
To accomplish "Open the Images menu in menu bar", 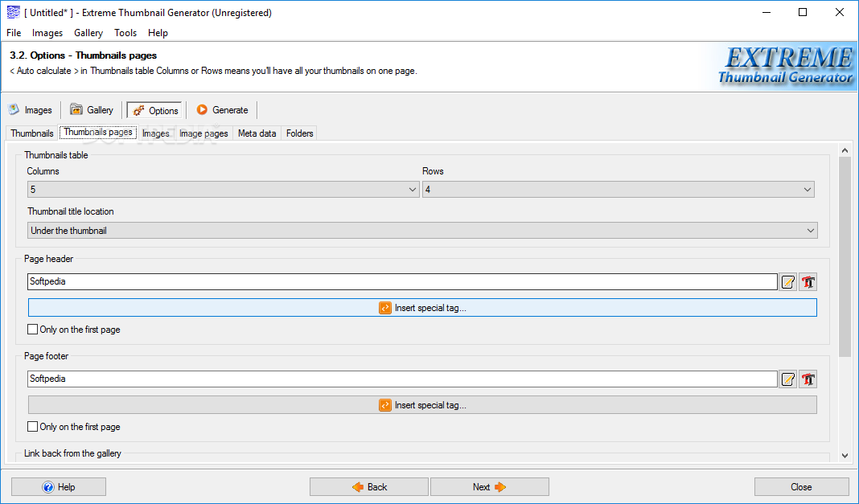I will click(x=47, y=33).
